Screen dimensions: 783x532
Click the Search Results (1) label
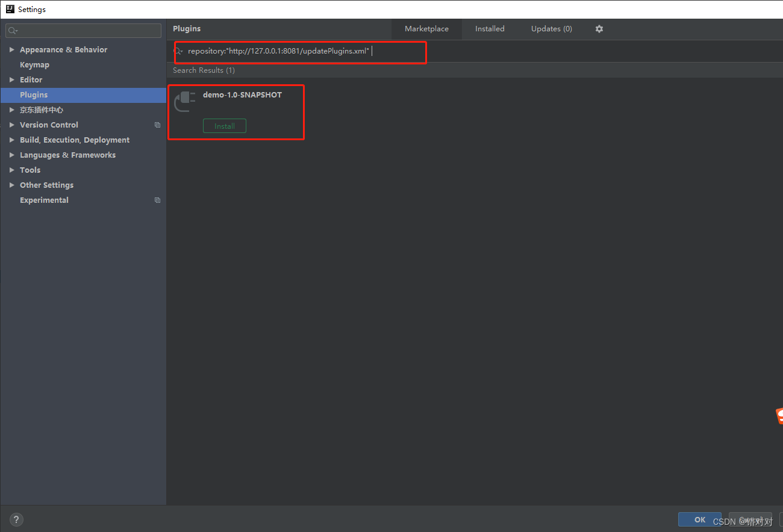(x=204, y=70)
